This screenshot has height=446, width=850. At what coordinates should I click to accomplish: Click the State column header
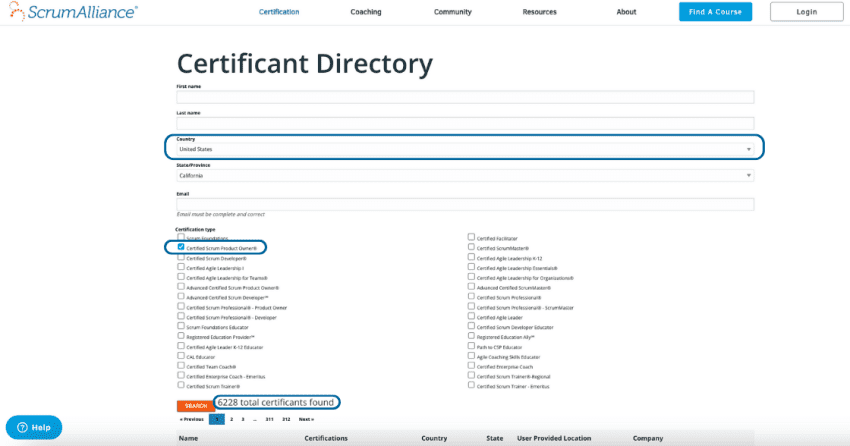(494, 438)
